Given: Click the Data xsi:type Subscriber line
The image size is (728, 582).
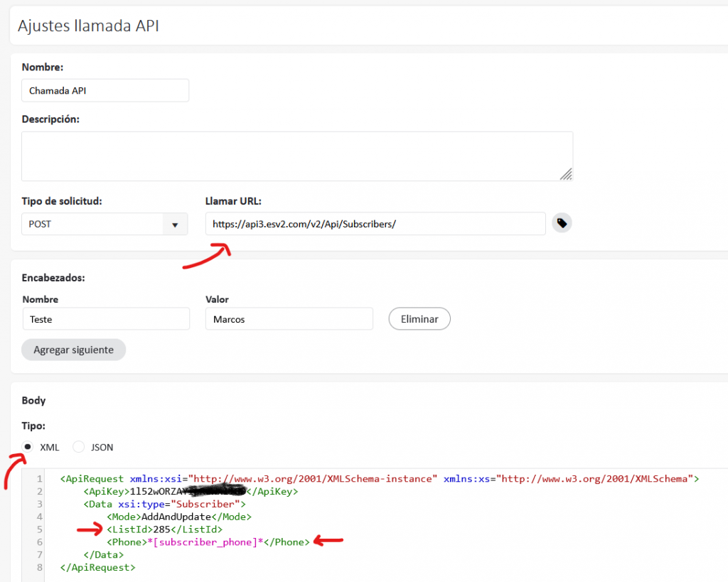Looking at the screenshot, I should (x=164, y=504).
